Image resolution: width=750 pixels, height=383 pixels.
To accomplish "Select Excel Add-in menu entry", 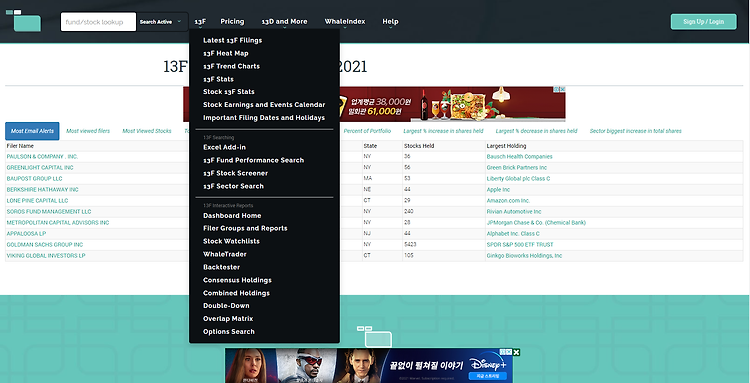I will tap(224, 147).
